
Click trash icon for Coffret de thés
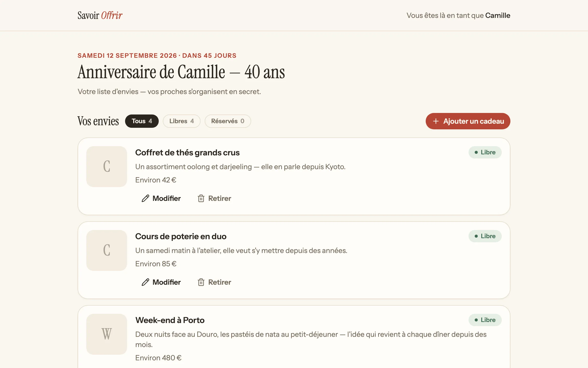pyautogui.click(x=201, y=198)
